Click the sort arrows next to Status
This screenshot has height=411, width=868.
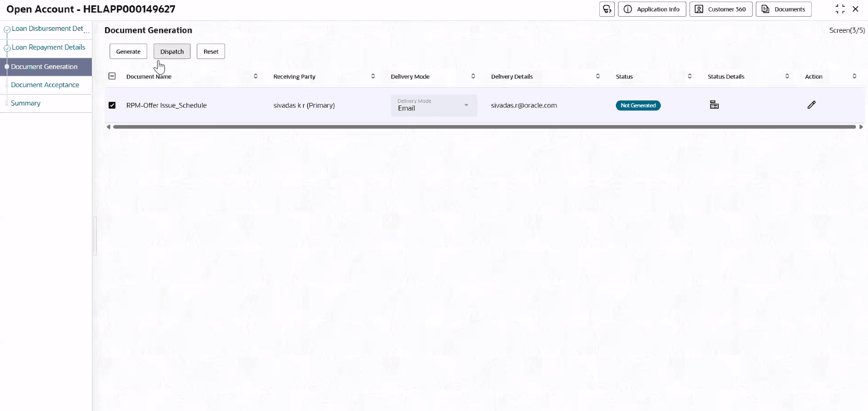coord(689,76)
